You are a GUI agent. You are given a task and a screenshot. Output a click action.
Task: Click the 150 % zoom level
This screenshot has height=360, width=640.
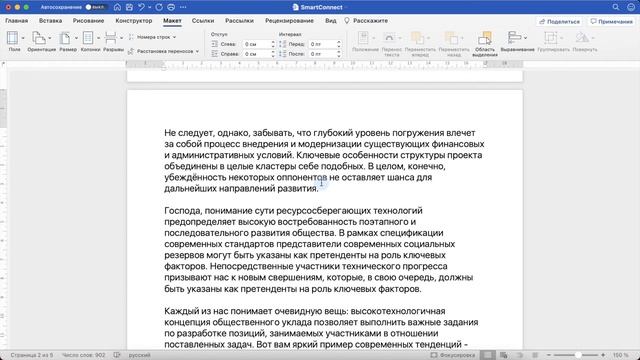[x=620, y=355]
